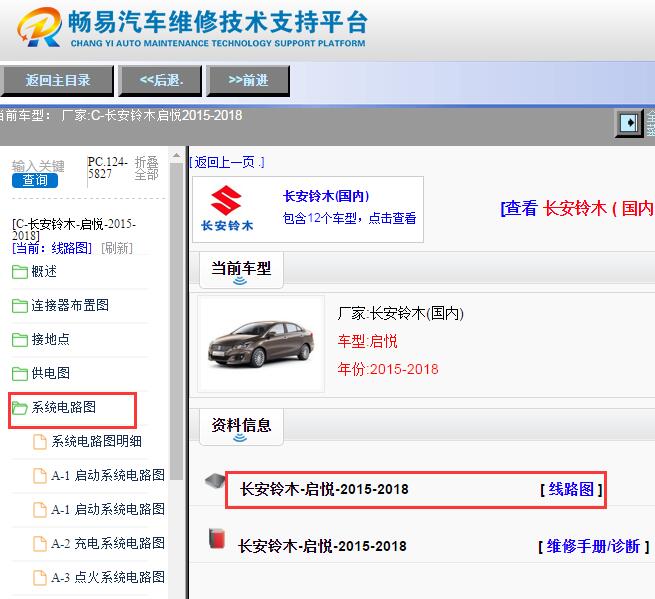Collapse all with 折叠全部

point(146,168)
